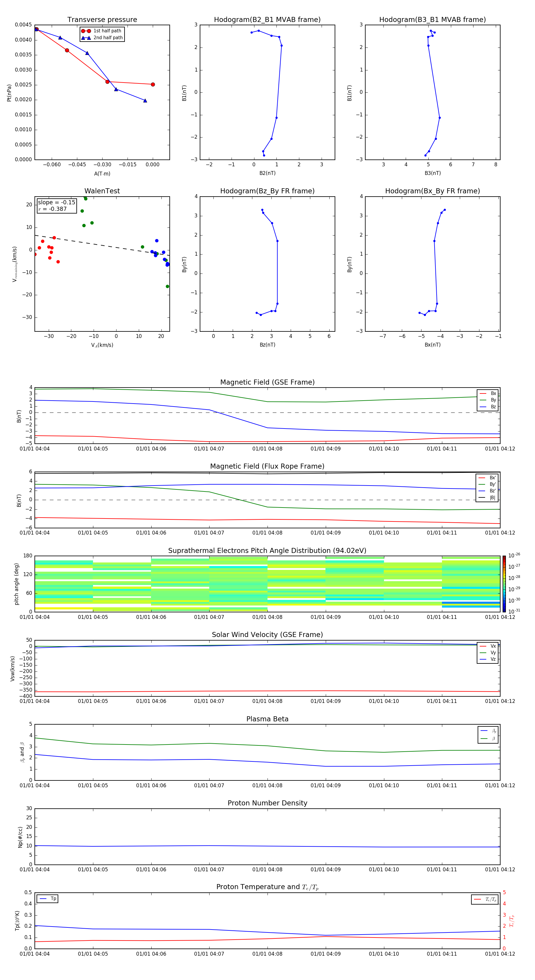Click the 'pitch angle (deg)' axis label
The image size is (535, 980).
click(16, 584)
